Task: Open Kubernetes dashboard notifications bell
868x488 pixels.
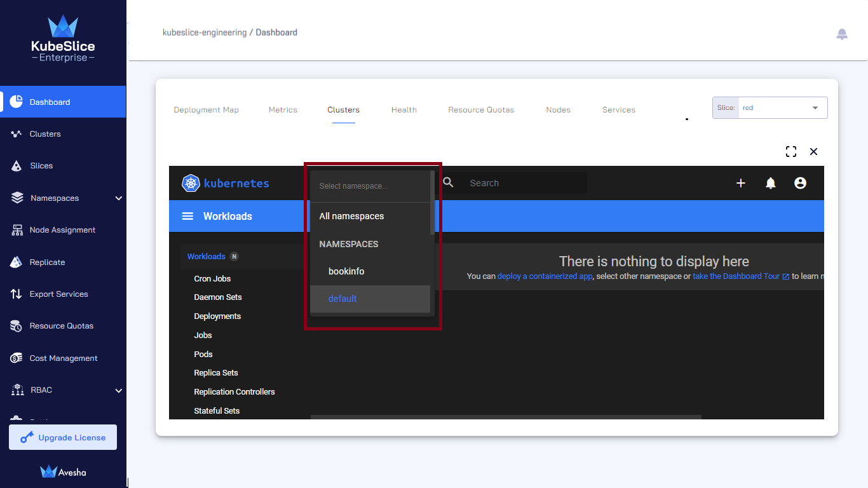Action: [771, 183]
